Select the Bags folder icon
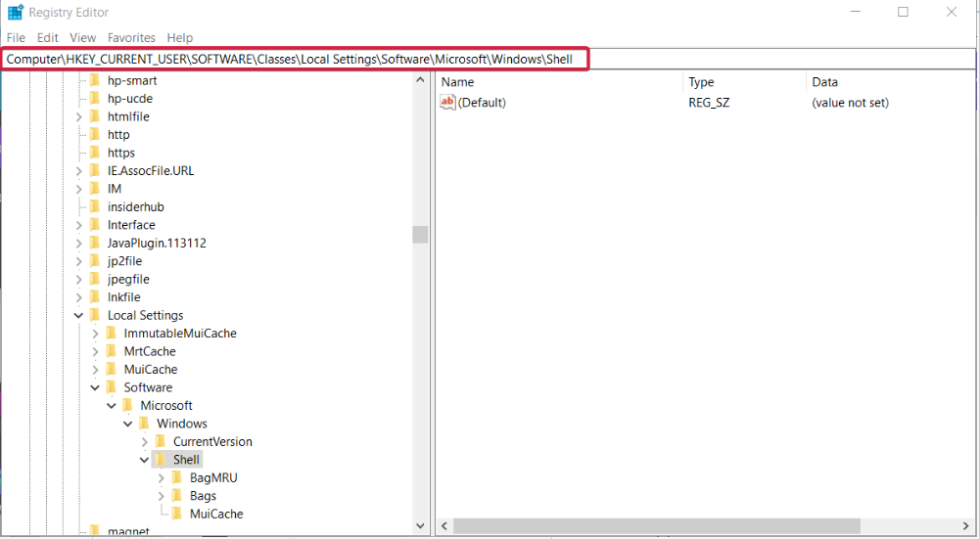The width and height of the screenshot is (980, 539). (177, 497)
